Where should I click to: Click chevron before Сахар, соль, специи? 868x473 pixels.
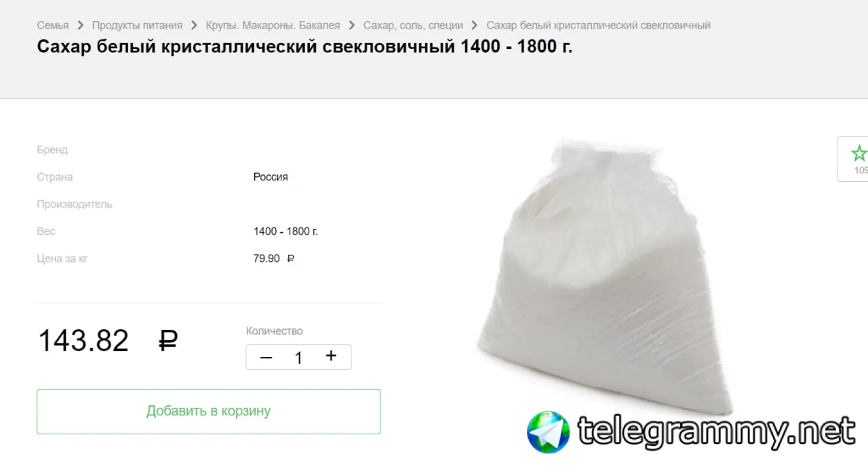pos(352,25)
